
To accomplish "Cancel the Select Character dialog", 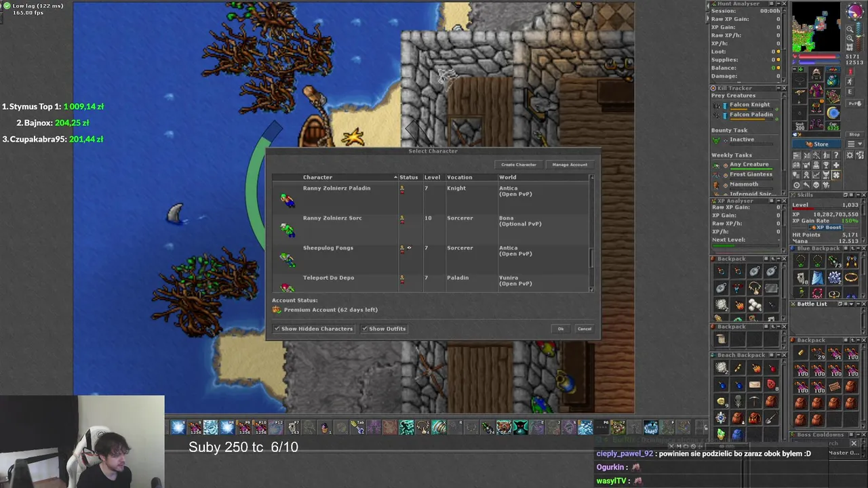I will click(585, 329).
